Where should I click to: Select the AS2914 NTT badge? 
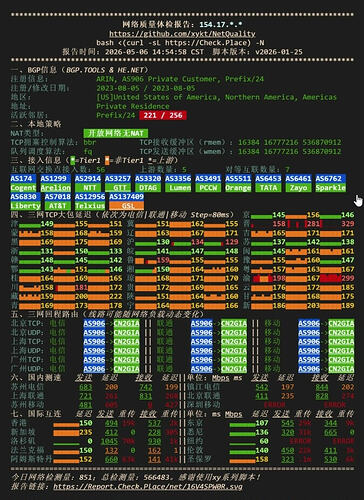(x=88, y=183)
